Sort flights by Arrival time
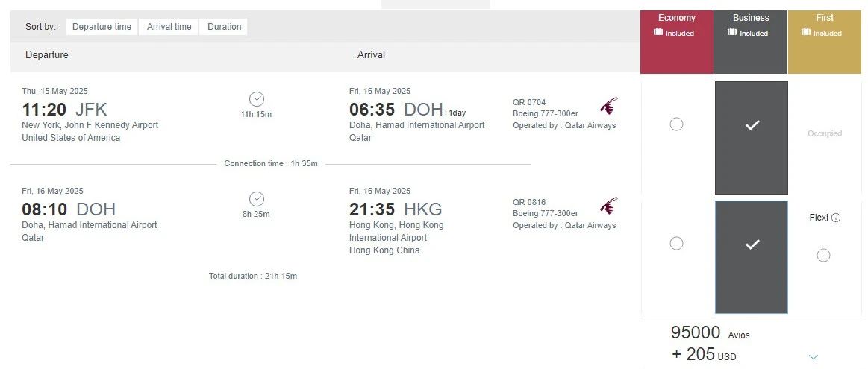The width and height of the screenshot is (868, 369). [x=169, y=27]
